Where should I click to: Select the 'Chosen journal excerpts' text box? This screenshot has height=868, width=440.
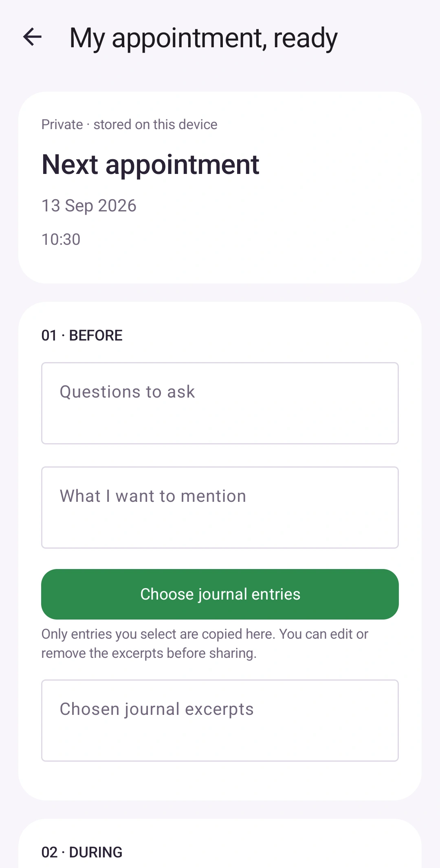(x=220, y=721)
